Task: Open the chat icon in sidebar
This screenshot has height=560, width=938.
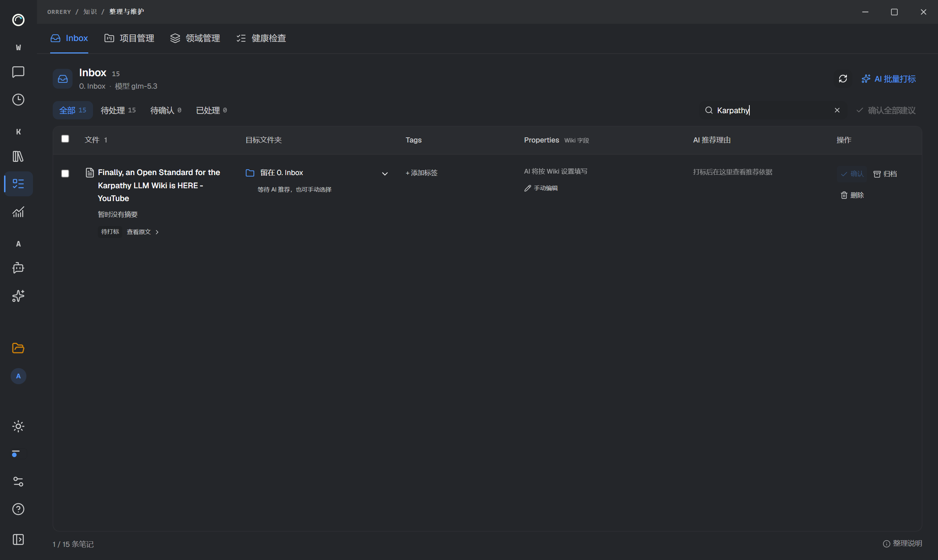Action: click(x=18, y=72)
